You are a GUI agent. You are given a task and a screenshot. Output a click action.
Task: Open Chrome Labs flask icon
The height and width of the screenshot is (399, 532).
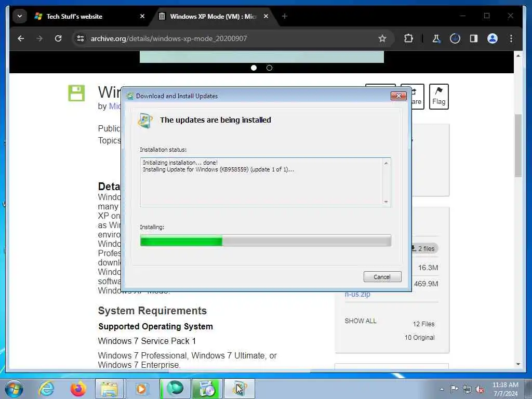(x=436, y=38)
